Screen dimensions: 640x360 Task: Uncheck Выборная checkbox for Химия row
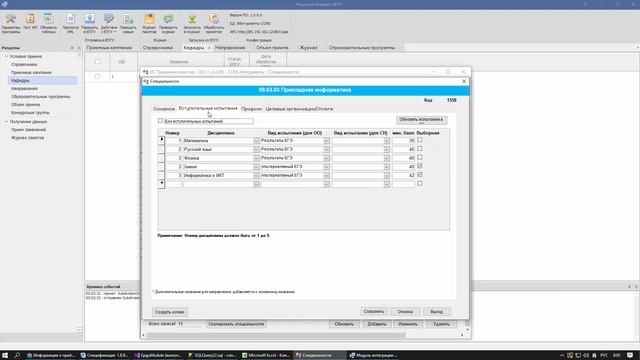tap(420, 166)
